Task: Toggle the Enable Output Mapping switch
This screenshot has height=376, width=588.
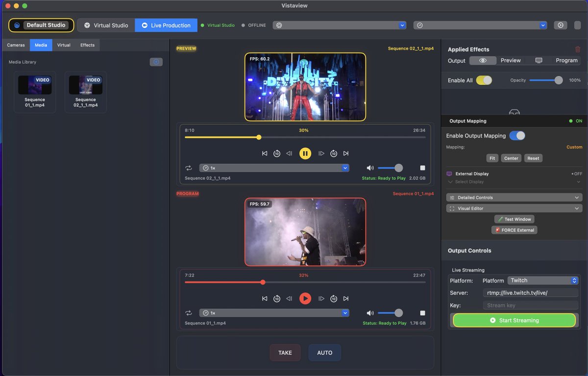Action: pyautogui.click(x=517, y=136)
